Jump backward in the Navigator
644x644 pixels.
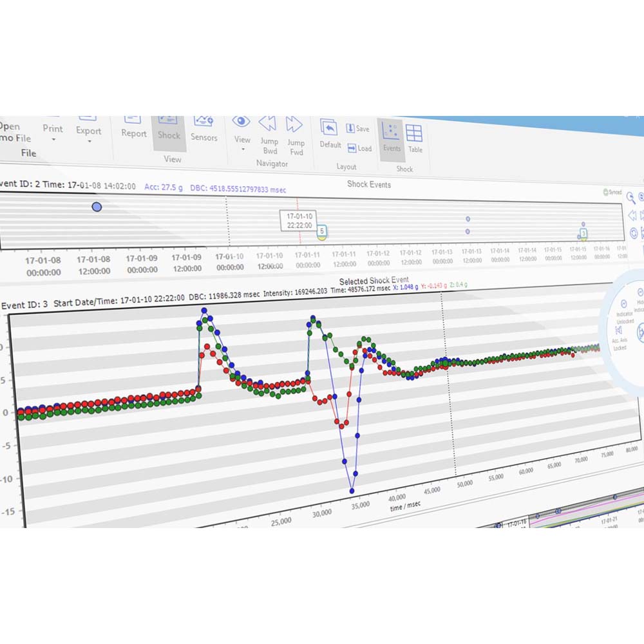coord(269,133)
